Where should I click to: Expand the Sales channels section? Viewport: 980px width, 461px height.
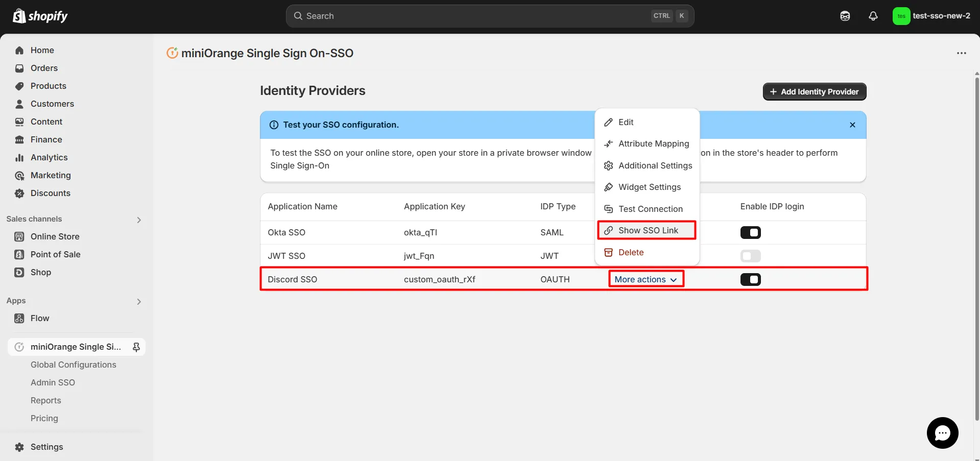tap(139, 220)
